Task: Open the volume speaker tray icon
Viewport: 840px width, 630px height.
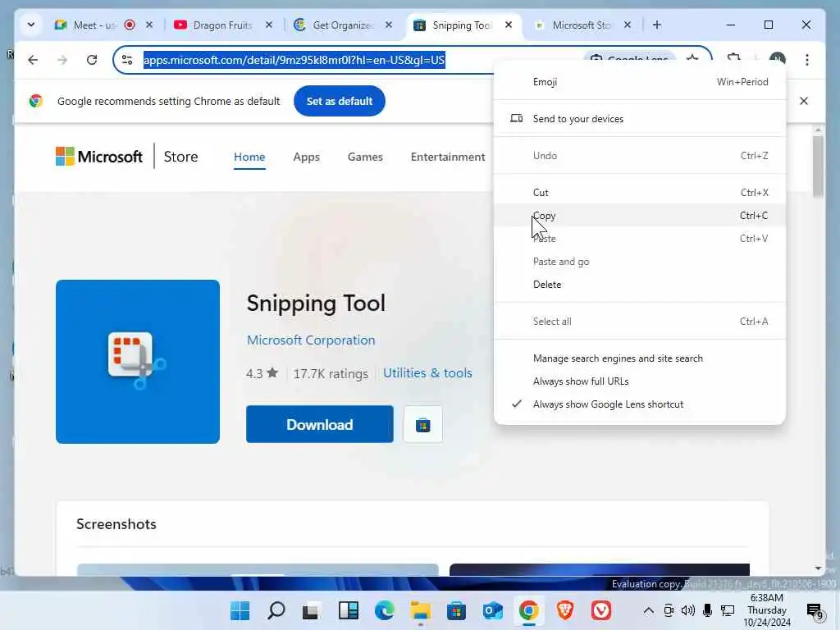Action: click(x=688, y=610)
